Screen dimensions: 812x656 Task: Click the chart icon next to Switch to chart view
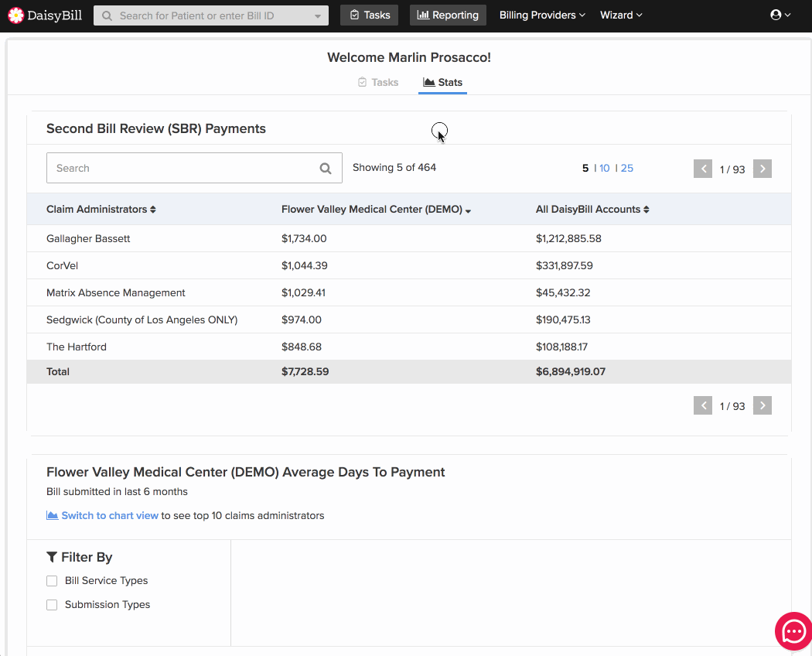pyautogui.click(x=52, y=515)
